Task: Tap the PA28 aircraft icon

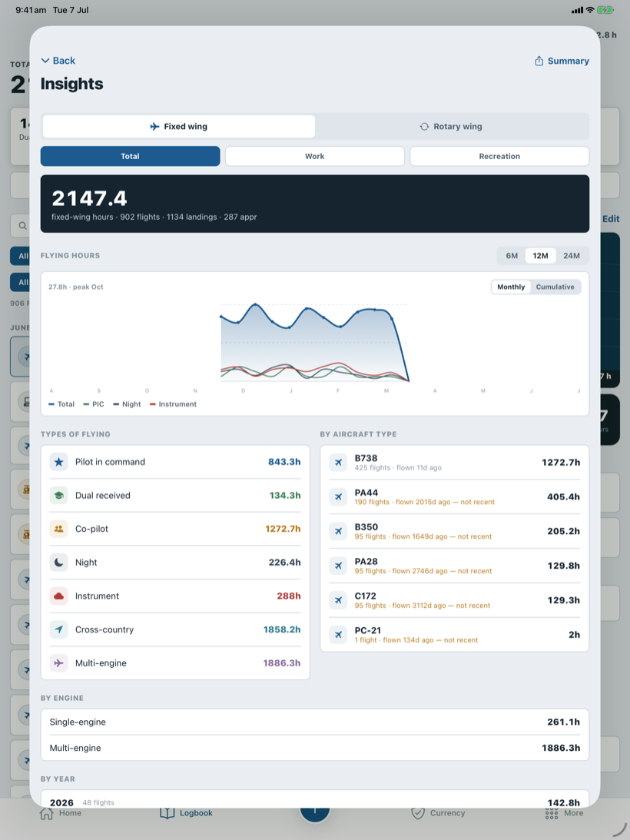Action: [x=338, y=566]
